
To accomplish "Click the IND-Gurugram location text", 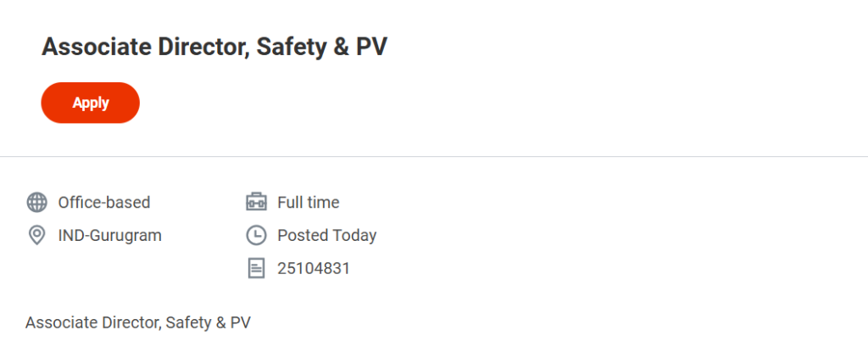I will [109, 235].
